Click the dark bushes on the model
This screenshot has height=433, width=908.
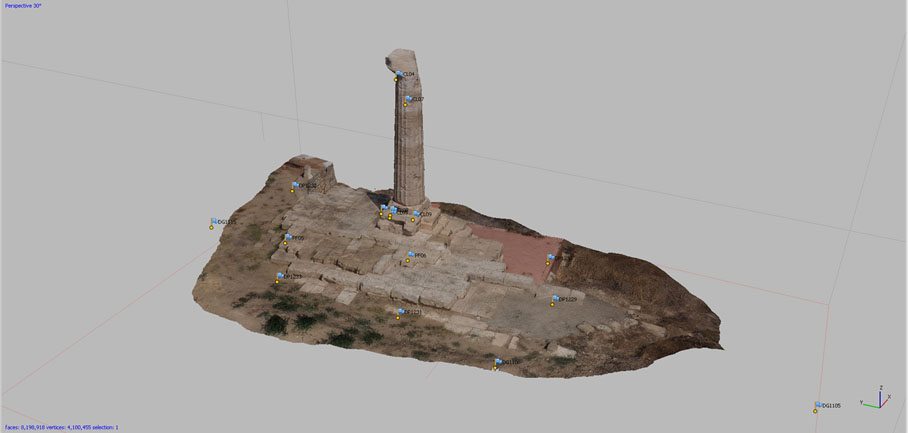click(x=276, y=324)
